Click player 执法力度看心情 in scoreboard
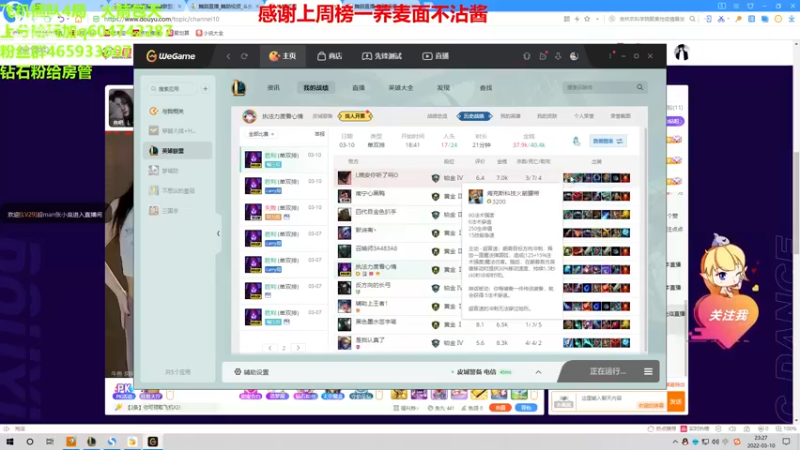The width and height of the screenshot is (800, 450). [376, 267]
